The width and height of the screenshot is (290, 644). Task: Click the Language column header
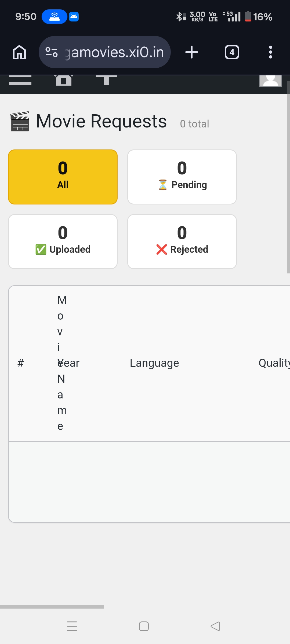154,363
